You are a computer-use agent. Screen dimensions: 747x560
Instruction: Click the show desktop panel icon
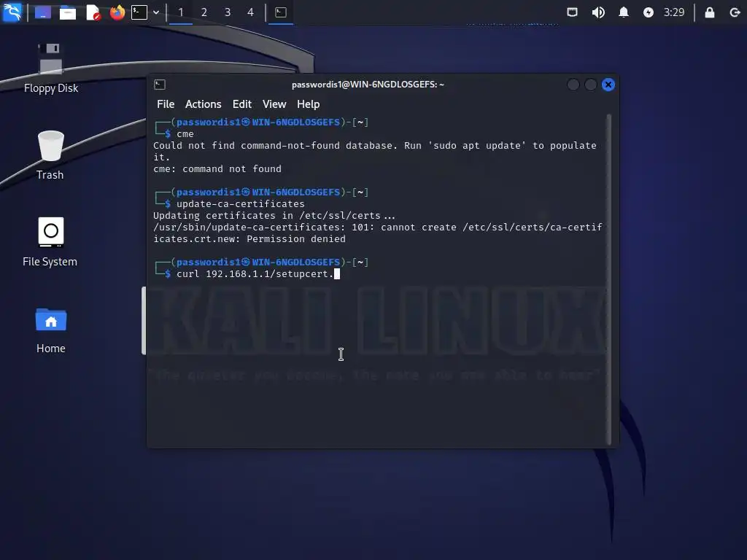pyautogui.click(x=43, y=12)
